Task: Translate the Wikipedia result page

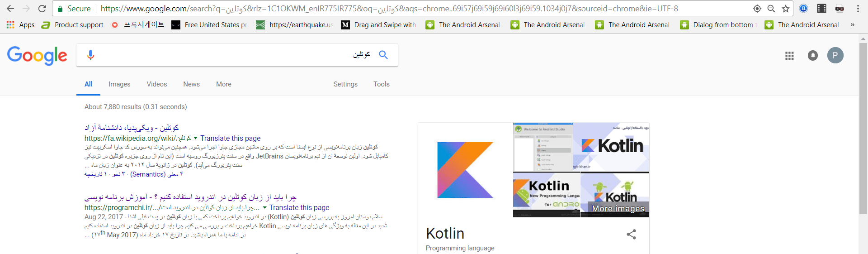Action: tap(230, 138)
